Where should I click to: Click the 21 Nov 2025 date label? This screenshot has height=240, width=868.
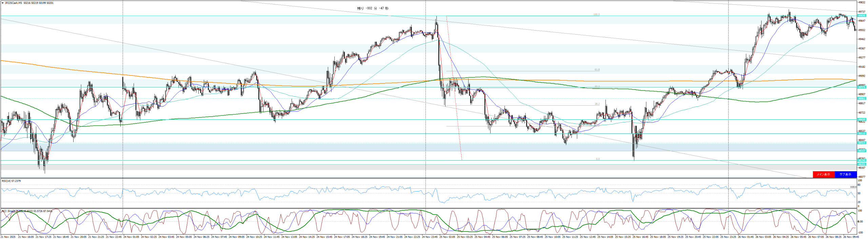[8, 237]
